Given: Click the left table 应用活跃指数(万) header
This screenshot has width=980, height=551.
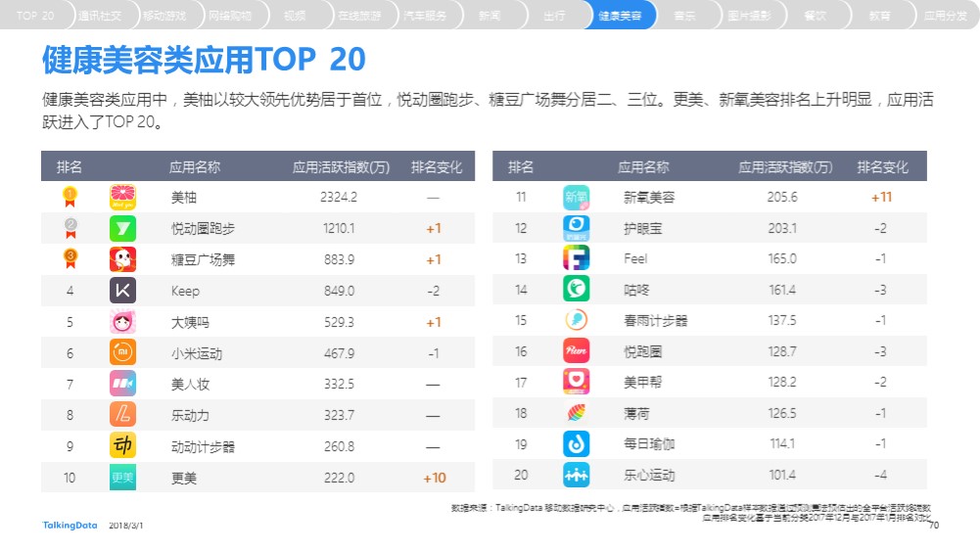Looking at the screenshot, I should [342, 167].
